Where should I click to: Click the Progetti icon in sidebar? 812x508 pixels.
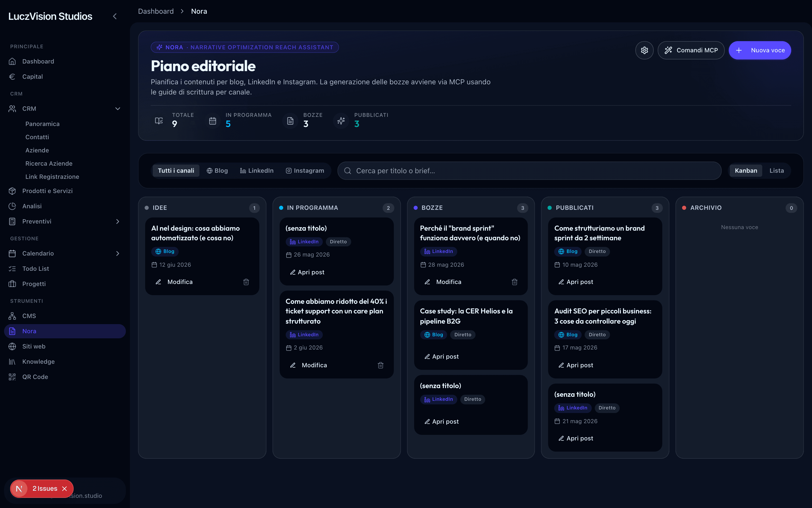(12, 284)
